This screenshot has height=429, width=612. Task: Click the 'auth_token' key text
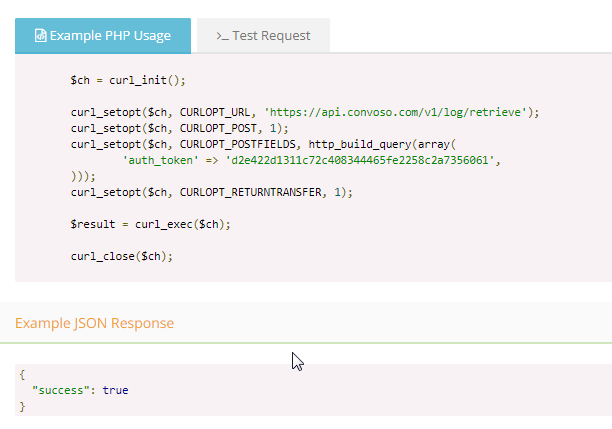point(160,160)
